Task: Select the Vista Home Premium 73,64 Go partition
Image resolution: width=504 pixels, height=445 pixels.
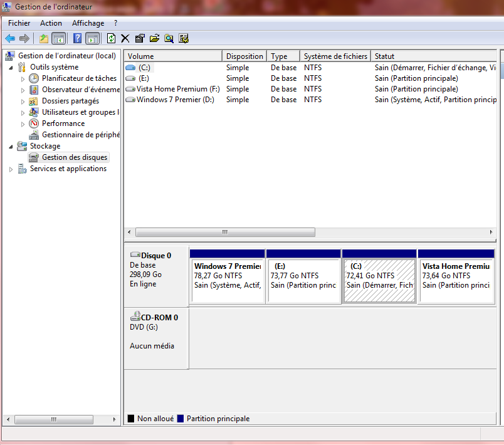Action: click(x=456, y=276)
